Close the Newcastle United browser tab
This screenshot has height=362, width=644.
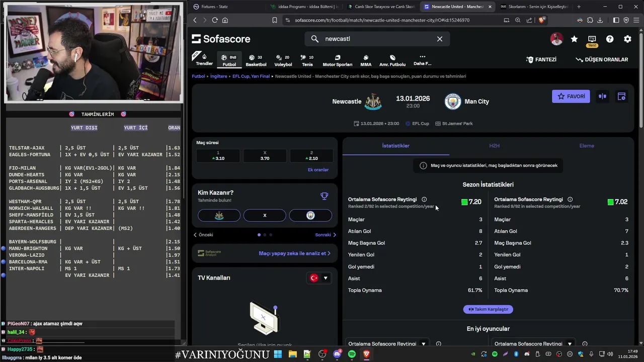click(490, 7)
